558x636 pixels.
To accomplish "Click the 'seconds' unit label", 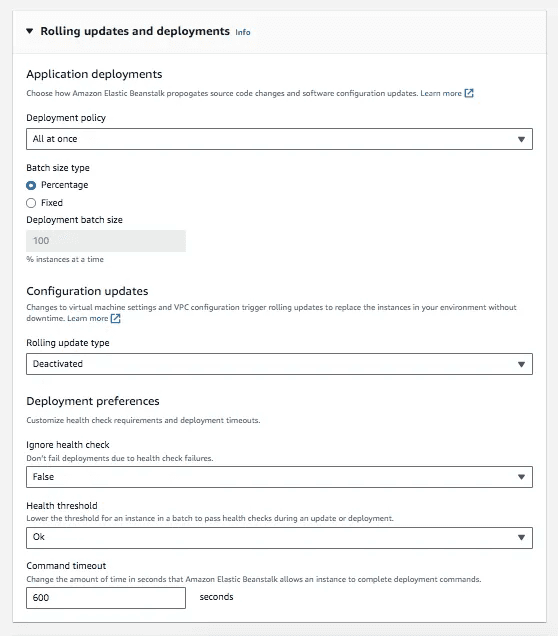I will click(x=216, y=597).
